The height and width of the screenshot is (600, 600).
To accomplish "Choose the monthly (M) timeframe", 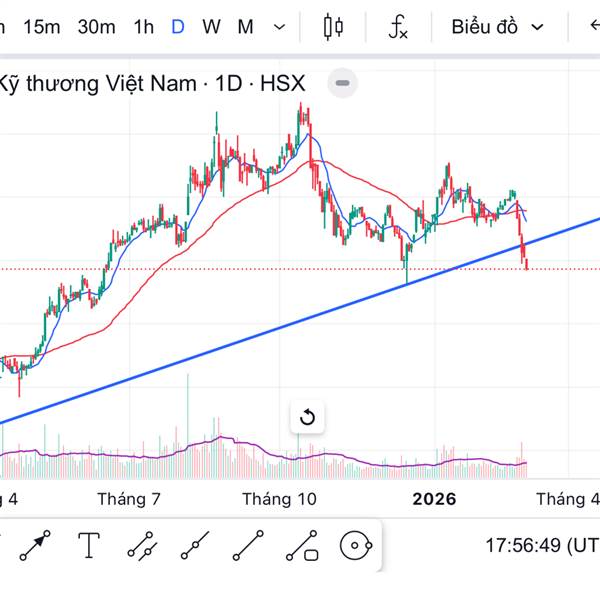I will coord(245,27).
